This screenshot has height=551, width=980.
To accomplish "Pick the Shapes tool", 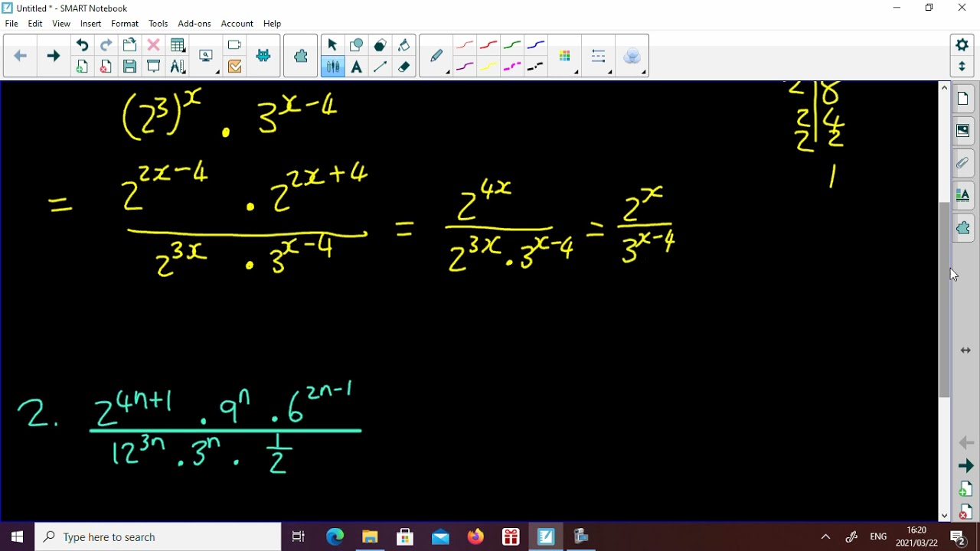I will coord(356,45).
